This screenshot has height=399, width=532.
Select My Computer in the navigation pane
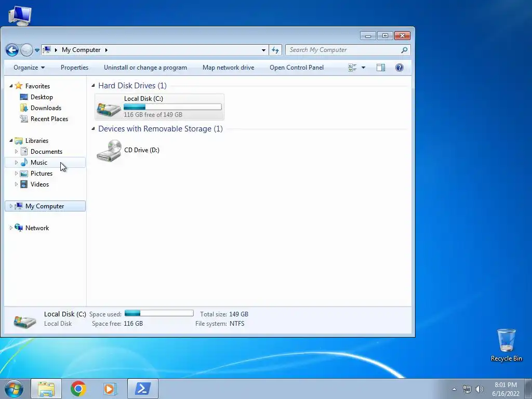(45, 206)
